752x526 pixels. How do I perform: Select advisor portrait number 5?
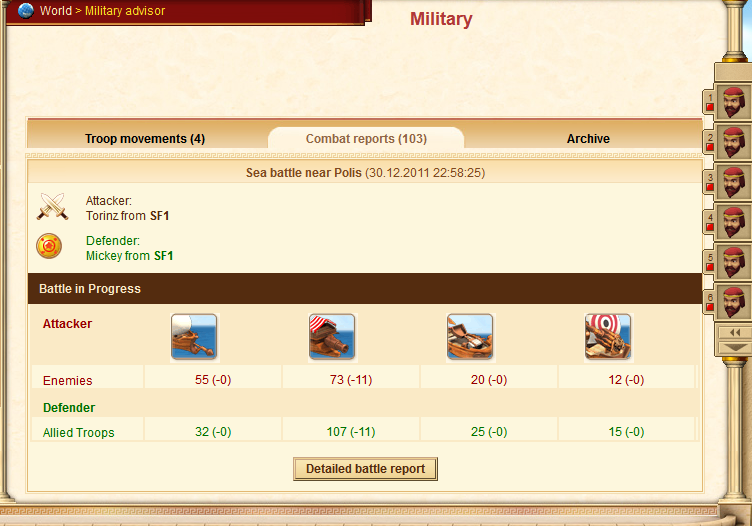(734, 263)
